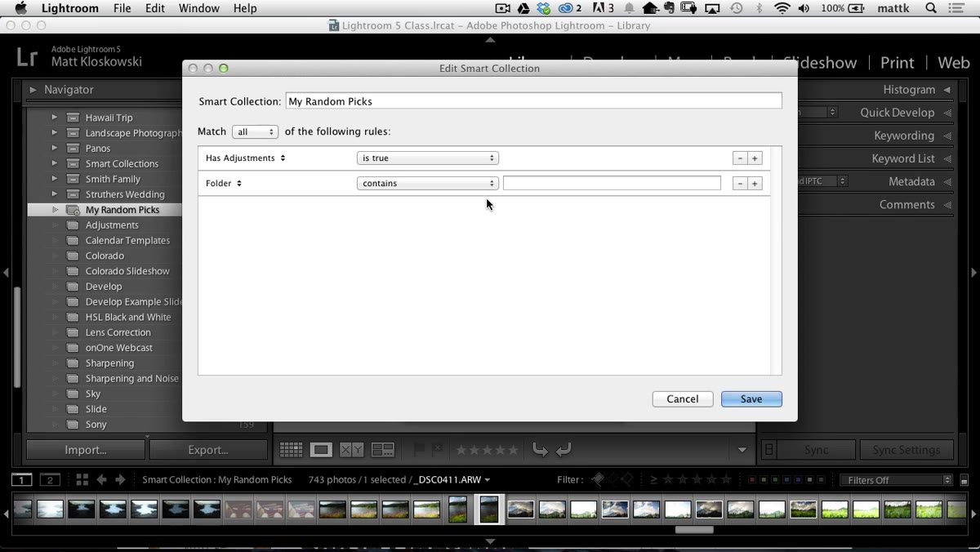Toggle the pick flag in toolbar
Screen dimensions: 980x552
tap(419, 450)
